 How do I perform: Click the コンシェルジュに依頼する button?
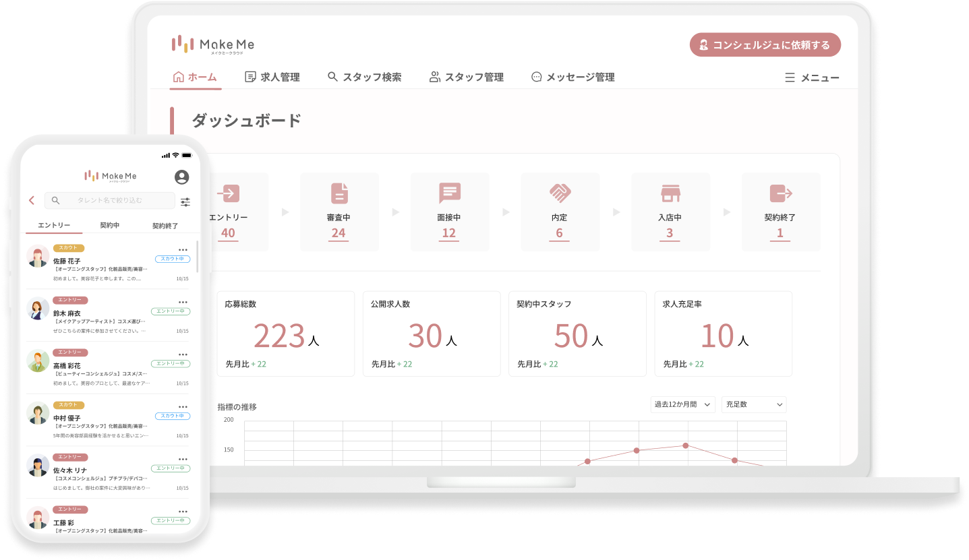click(765, 45)
